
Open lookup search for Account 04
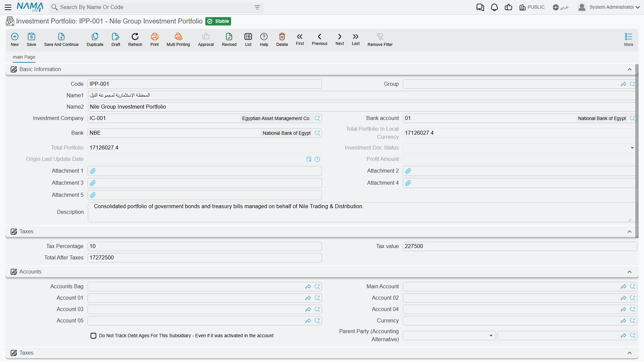(x=633, y=309)
